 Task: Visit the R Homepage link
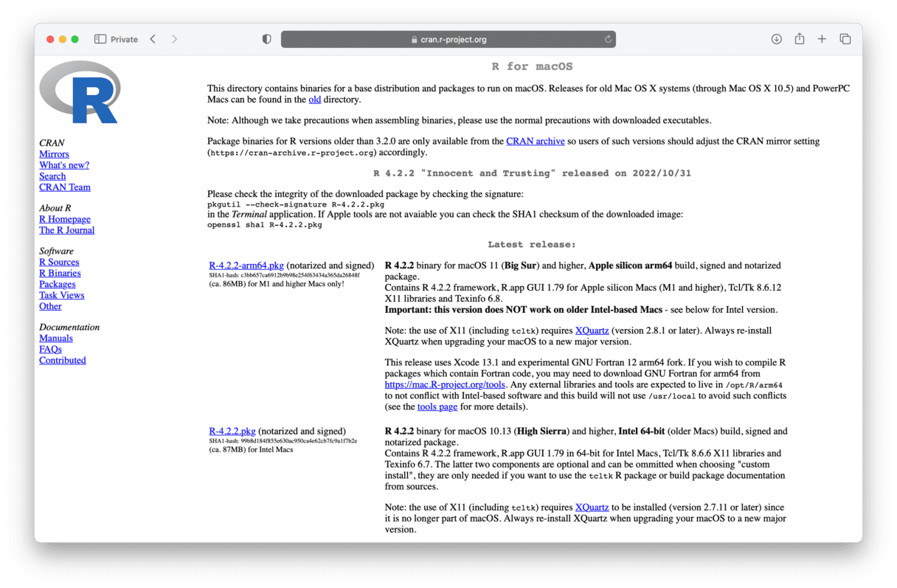coord(65,219)
